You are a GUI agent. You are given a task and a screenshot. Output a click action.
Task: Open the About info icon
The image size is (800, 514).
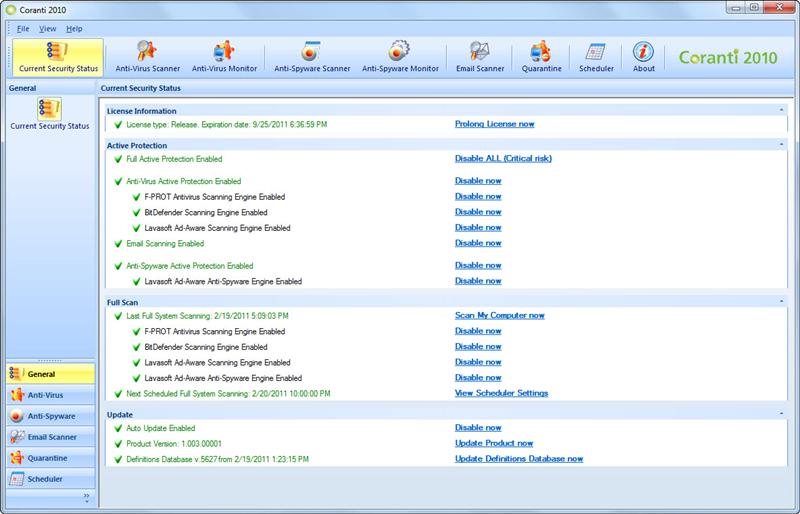point(643,57)
